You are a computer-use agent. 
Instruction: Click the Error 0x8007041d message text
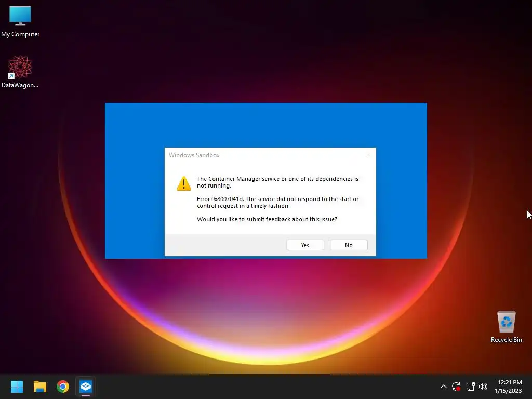point(277,202)
